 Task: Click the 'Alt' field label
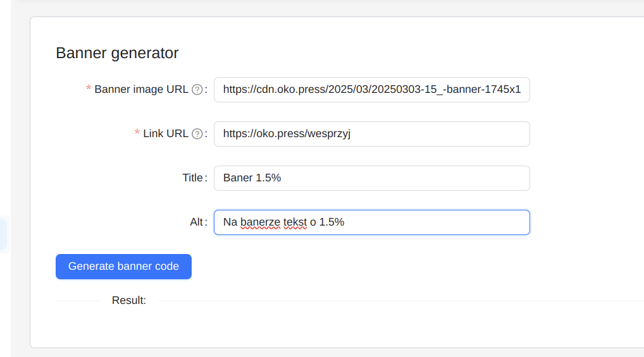[196, 222]
